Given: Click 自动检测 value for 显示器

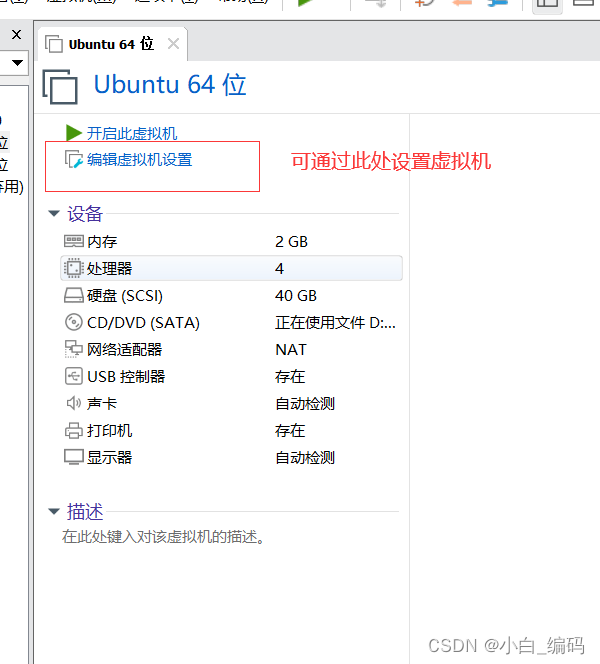Looking at the screenshot, I should click(305, 458).
